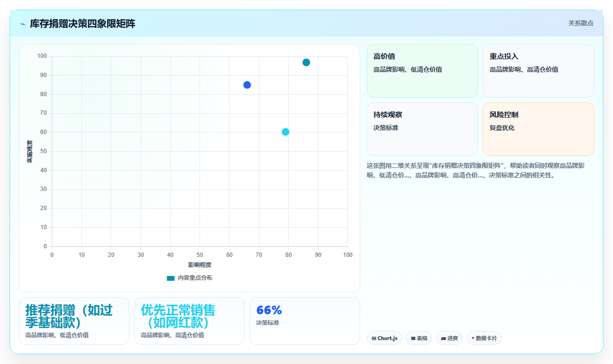Click 高品牌影响、高清仓价值 in 重点投入 card
The height and width of the screenshot is (364, 613).
coord(524,70)
